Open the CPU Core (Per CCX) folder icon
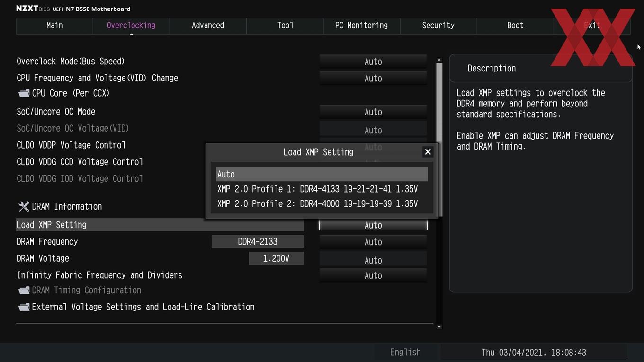Screen dimensions: 644x362 coord(24,93)
